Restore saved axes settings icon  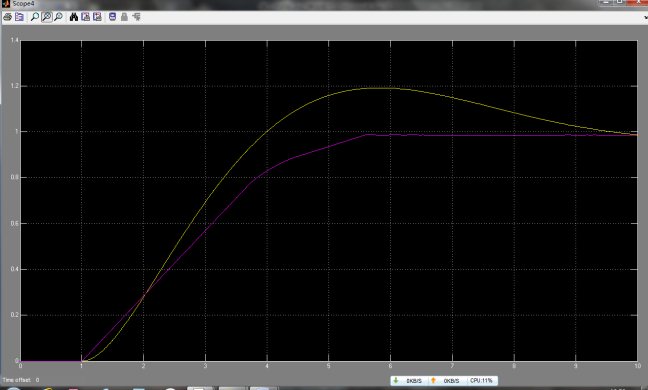(98, 17)
